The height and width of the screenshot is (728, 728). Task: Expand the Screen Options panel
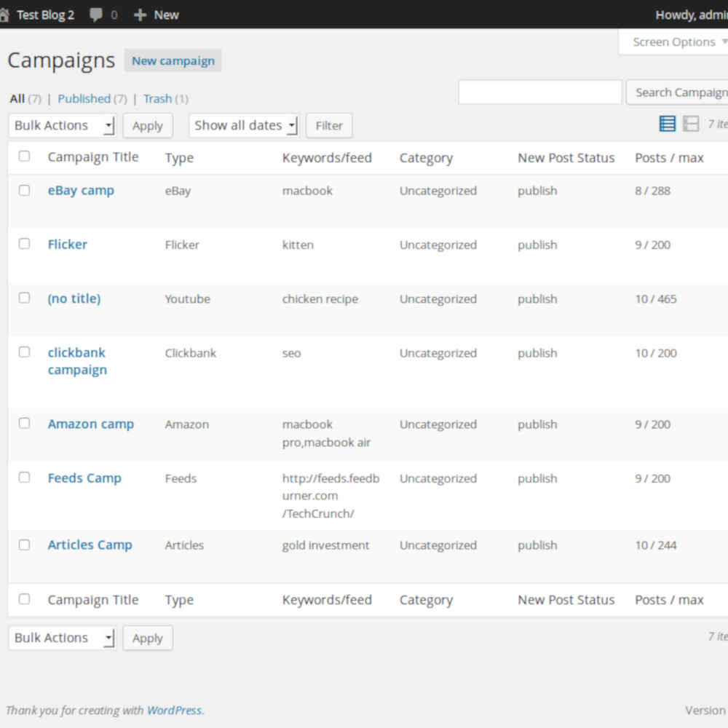coord(673,41)
